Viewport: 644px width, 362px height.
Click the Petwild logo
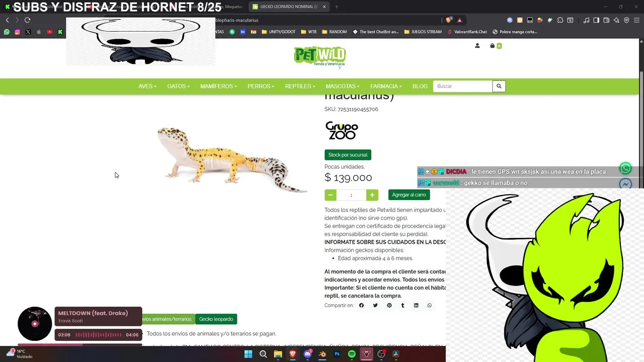(319, 57)
